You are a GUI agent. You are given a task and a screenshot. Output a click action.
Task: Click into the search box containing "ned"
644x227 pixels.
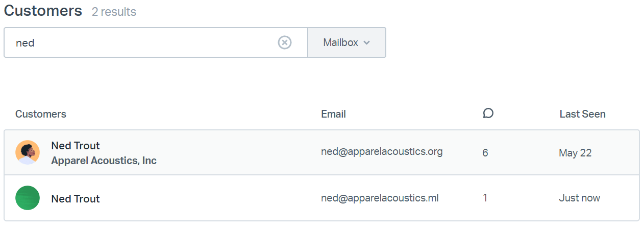pyautogui.click(x=143, y=42)
